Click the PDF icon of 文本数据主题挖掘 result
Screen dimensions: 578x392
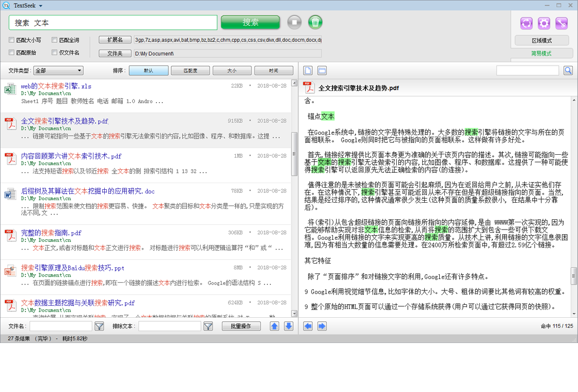(10, 306)
